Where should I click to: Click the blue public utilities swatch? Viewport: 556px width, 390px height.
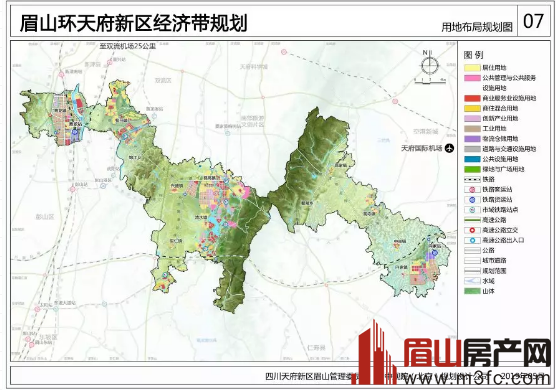coord(472,159)
